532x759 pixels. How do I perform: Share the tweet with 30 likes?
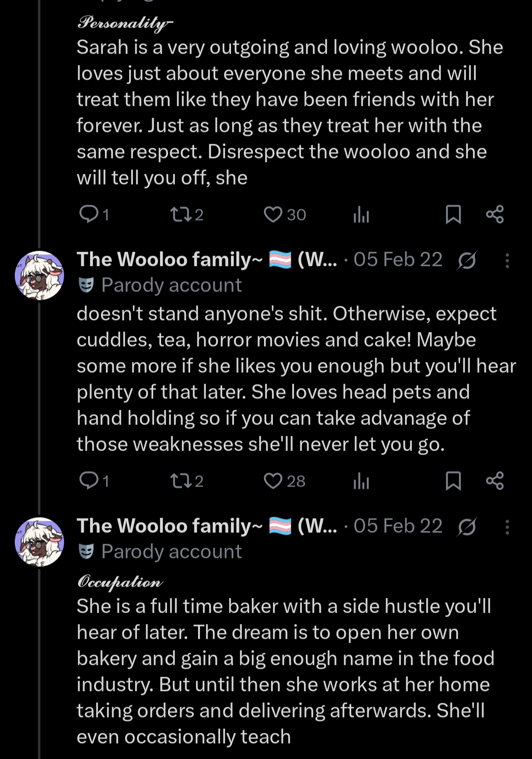coord(495,215)
